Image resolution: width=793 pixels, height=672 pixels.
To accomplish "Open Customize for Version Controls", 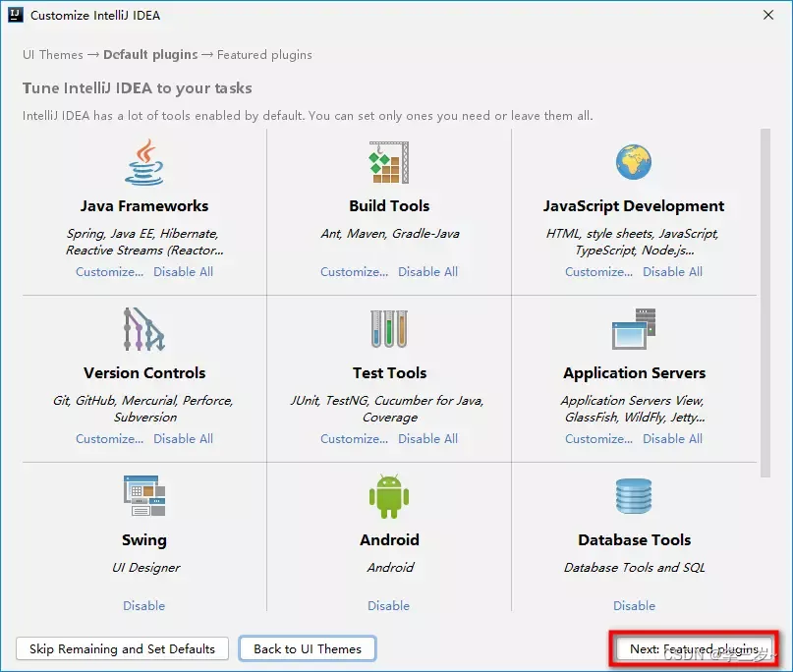I will 110,439.
